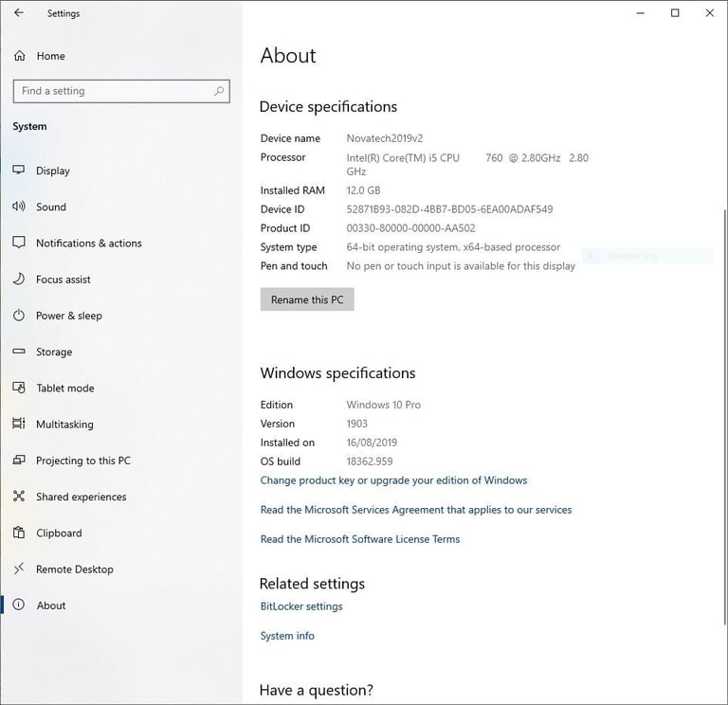
Task: Click the version value 1903
Action: coord(356,424)
